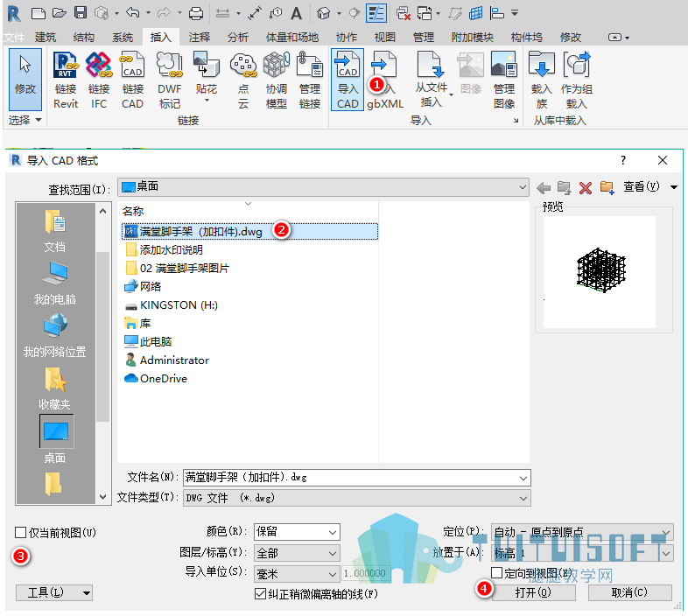This screenshot has width=688, height=616.
Task: Open the Manage (管理) ribbon tab
Action: [x=424, y=38]
